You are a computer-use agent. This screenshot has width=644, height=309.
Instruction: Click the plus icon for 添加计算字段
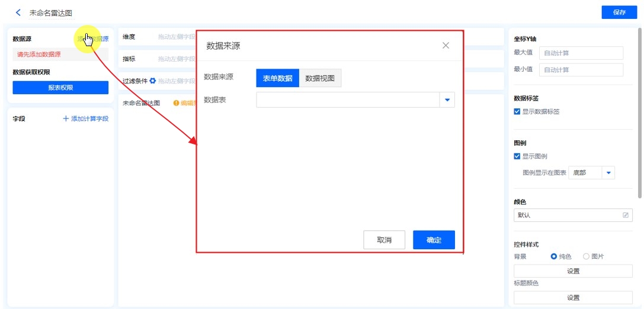tap(66, 119)
